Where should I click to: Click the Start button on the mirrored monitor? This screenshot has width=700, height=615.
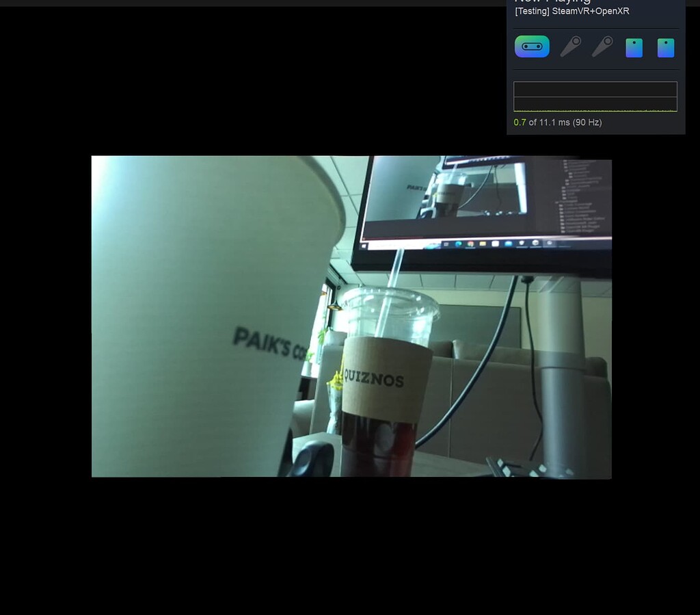coord(363,244)
